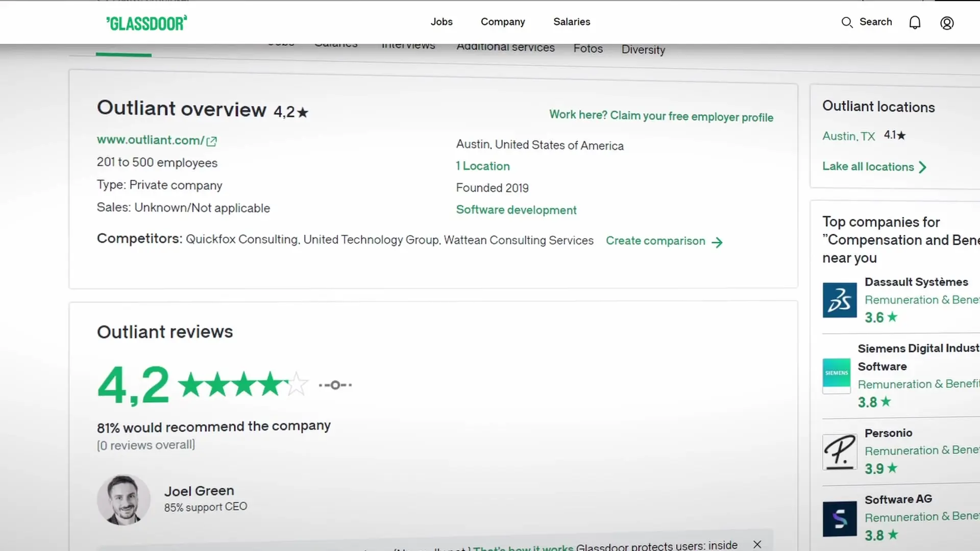Screen dimensions: 980x551
Task: Click 81% would recommend the company text
Action: pos(214,427)
